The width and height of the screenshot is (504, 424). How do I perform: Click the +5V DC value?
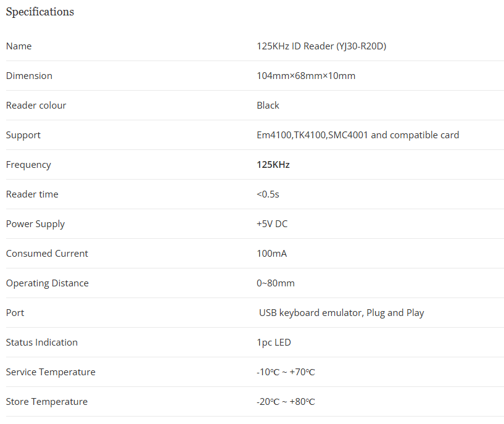coord(271,224)
